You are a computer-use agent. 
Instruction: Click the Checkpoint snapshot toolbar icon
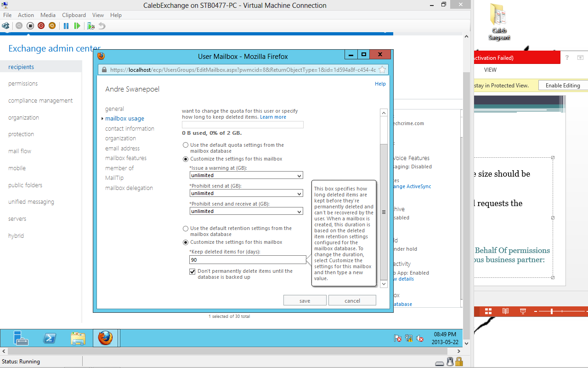click(x=91, y=26)
